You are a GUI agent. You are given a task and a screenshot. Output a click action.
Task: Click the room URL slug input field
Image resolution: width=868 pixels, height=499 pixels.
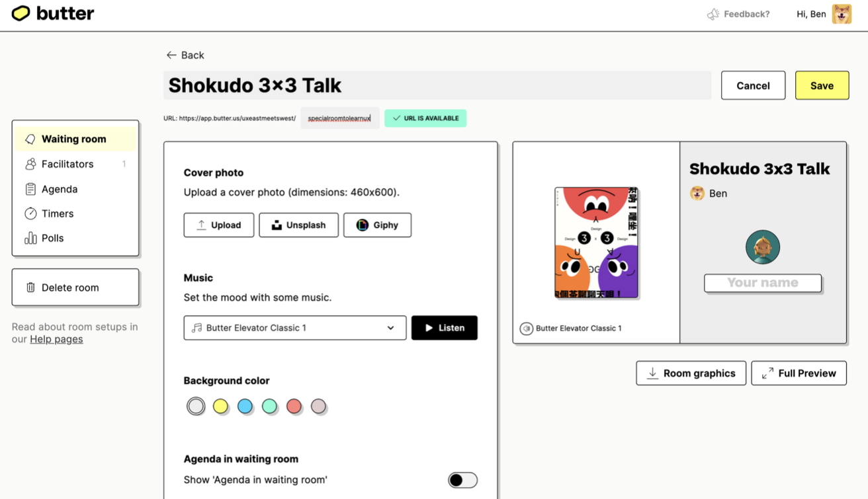339,118
